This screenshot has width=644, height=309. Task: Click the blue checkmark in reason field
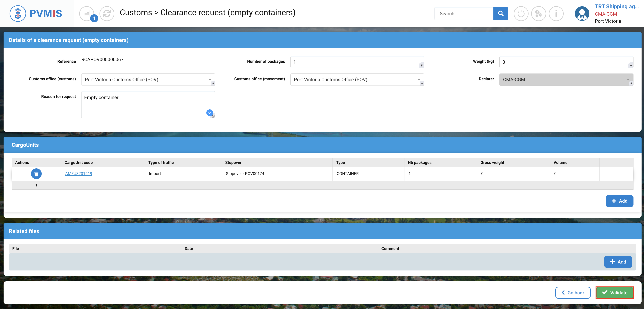pyautogui.click(x=210, y=113)
